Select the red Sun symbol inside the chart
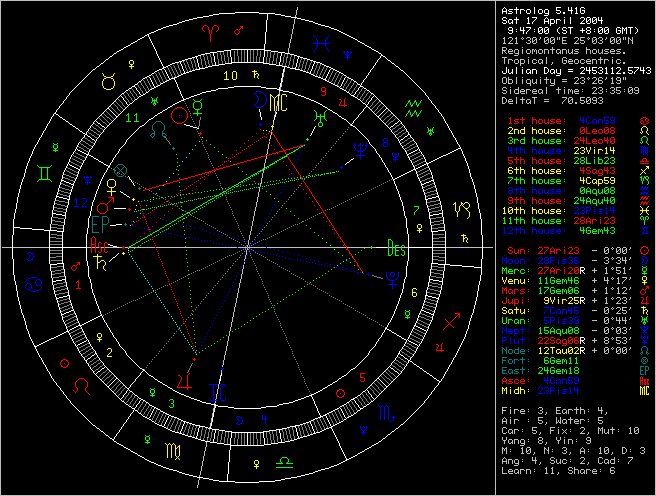656x496 pixels. [180, 115]
